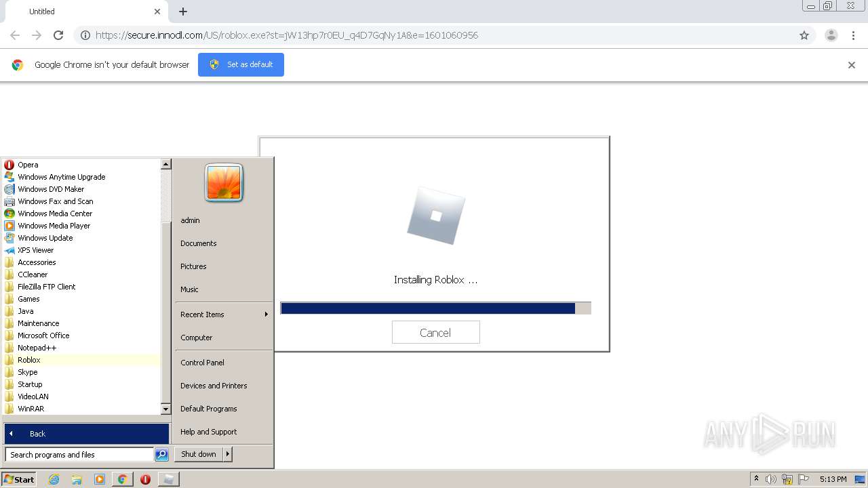Expand the Java folder
The image size is (868, 488).
coord(81,311)
